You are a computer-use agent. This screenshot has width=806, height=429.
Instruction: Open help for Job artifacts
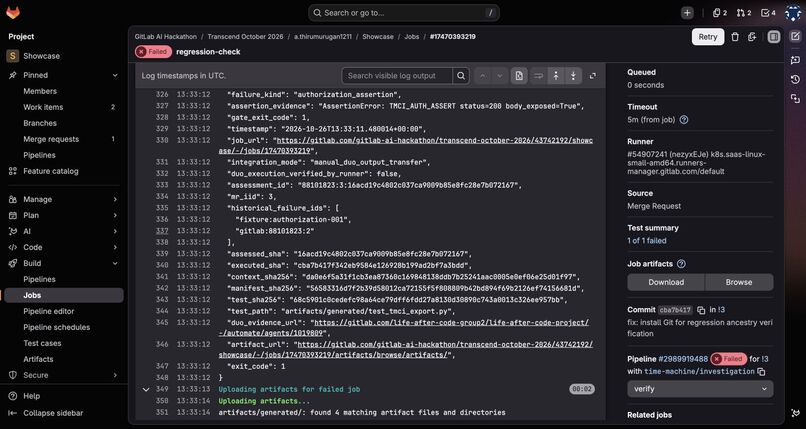[x=681, y=264]
